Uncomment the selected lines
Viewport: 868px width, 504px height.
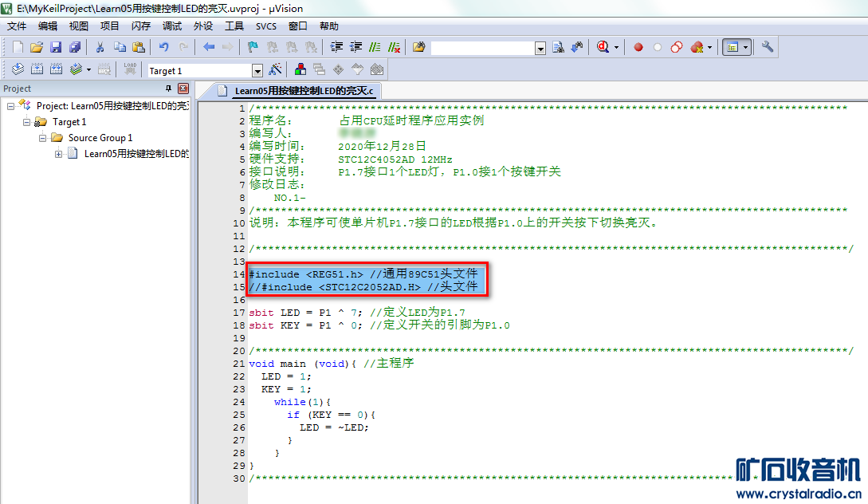[394, 48]
